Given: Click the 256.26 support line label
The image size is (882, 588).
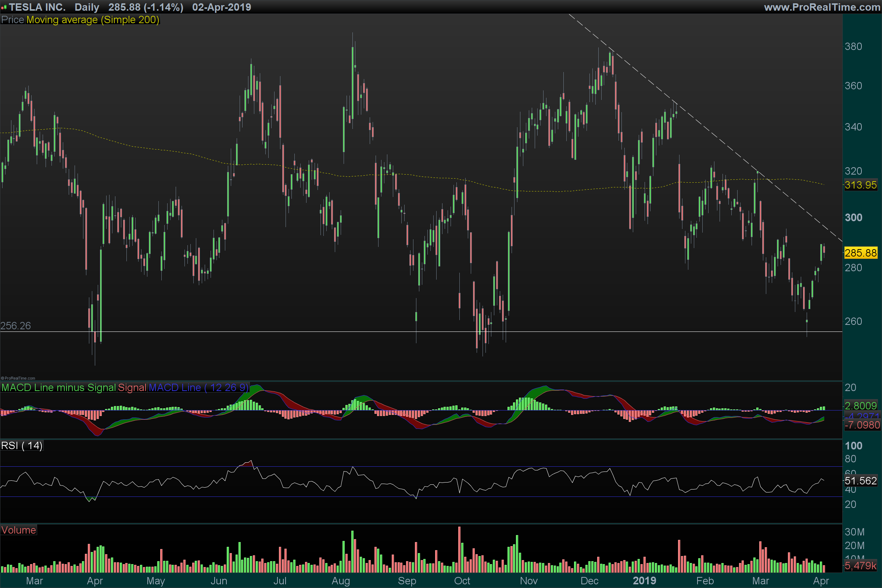Looking at the screenshot, I should [x=16, y=326].
